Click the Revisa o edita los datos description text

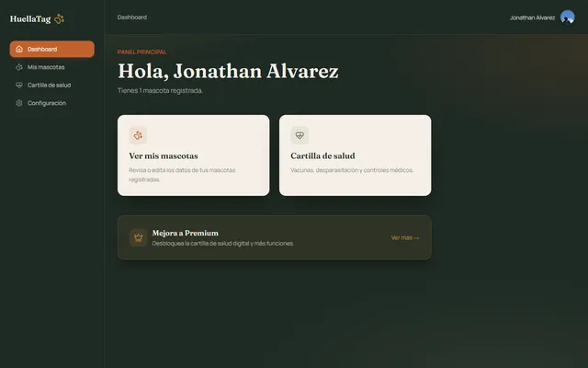[x=182, y=175]
